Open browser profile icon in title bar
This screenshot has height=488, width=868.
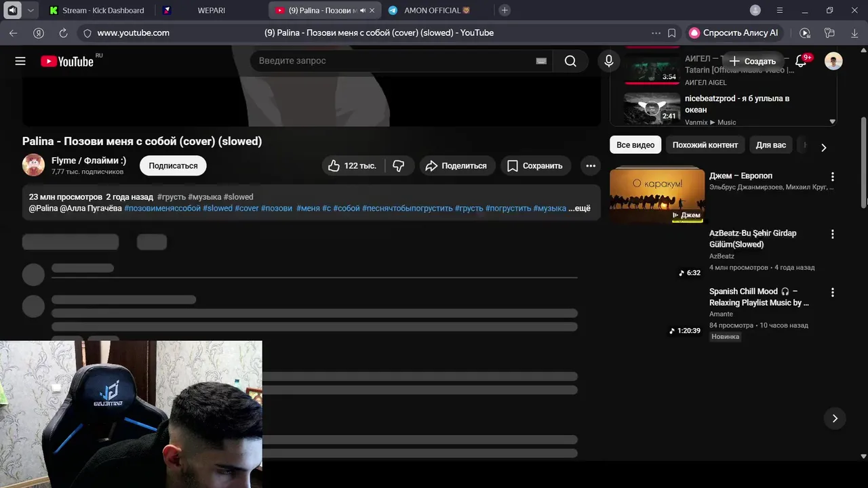tap(755, 10)
